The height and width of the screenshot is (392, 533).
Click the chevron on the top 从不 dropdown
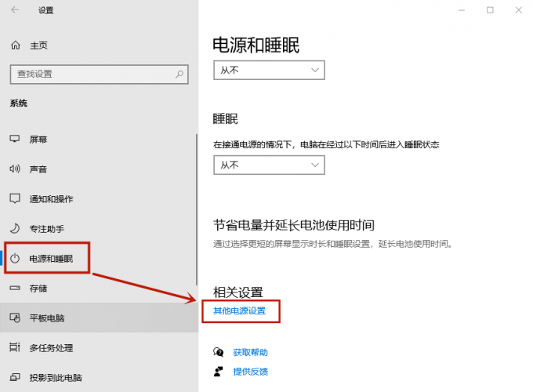[315, 70]
